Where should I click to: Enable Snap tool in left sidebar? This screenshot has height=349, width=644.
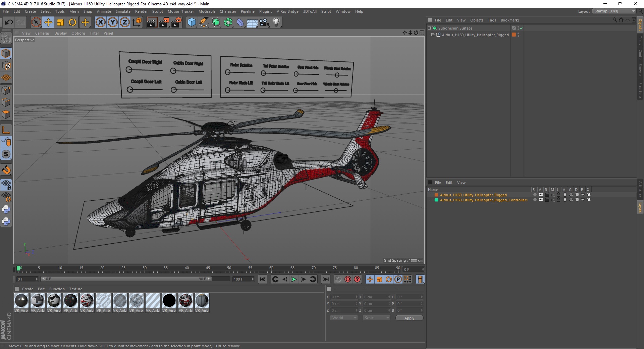(x=6, y=170)
